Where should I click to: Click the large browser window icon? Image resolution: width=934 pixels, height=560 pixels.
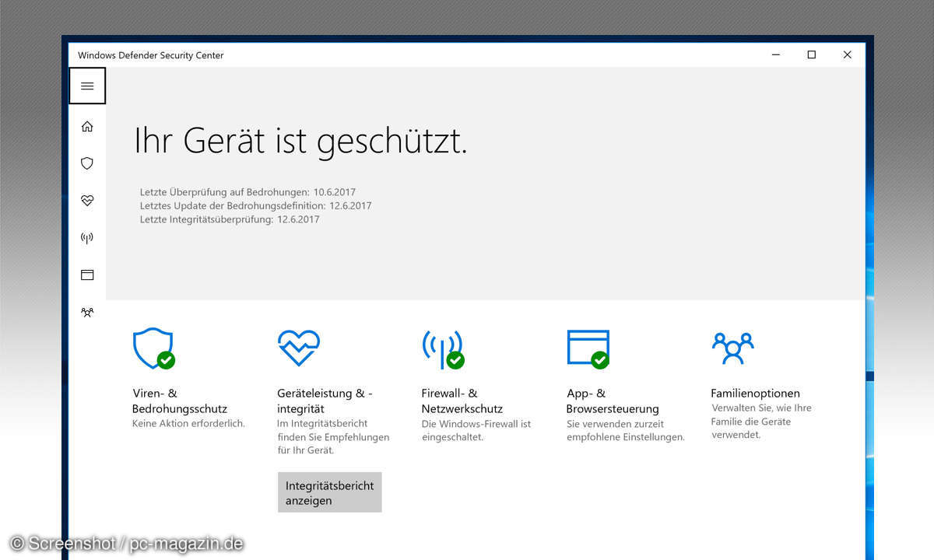click(588, 348)
